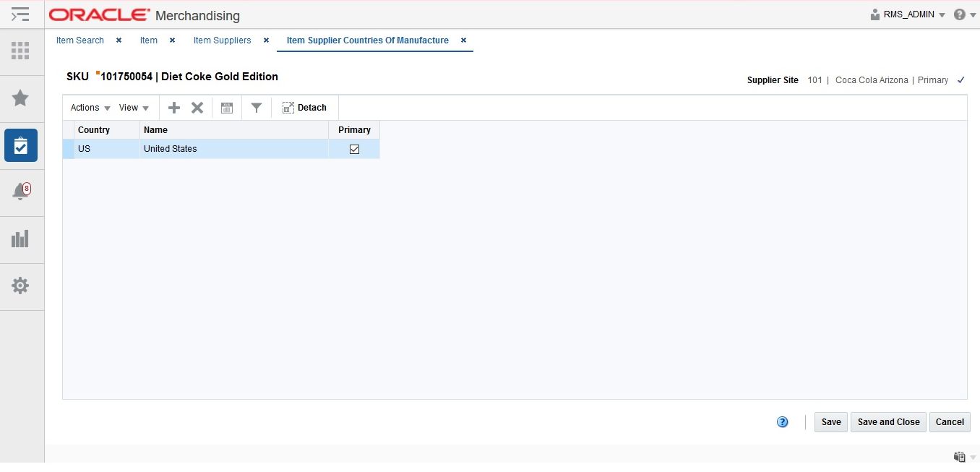Open the Tasks clipboard icon
This screenshot has width=980, height=472.
tap(20, 145)
